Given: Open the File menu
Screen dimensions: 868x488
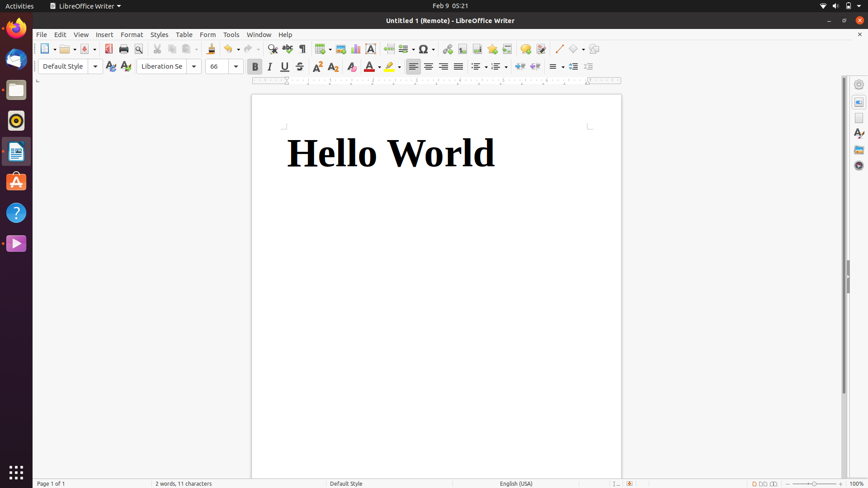Looking at the screenshot, I should pos(42,35).
